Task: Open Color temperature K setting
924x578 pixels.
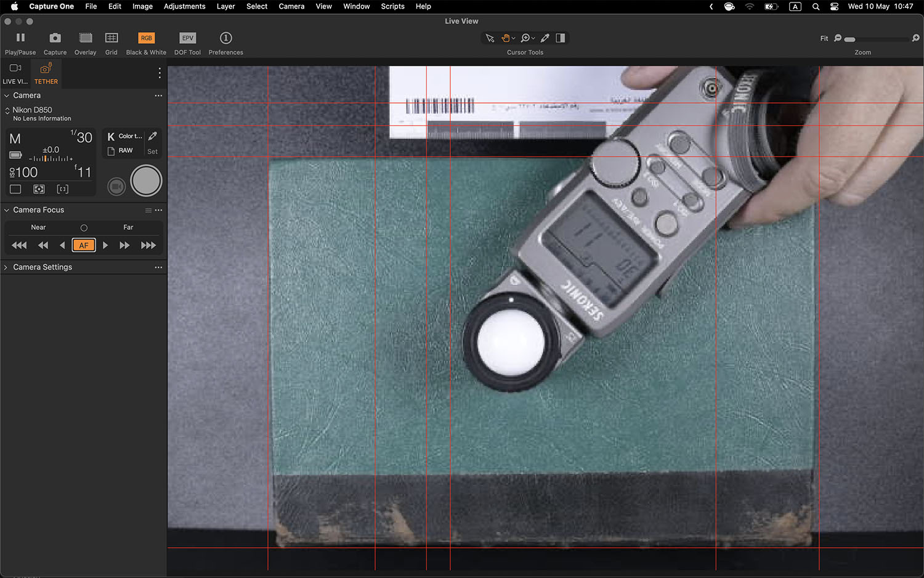Action: [x=124, y=136]
